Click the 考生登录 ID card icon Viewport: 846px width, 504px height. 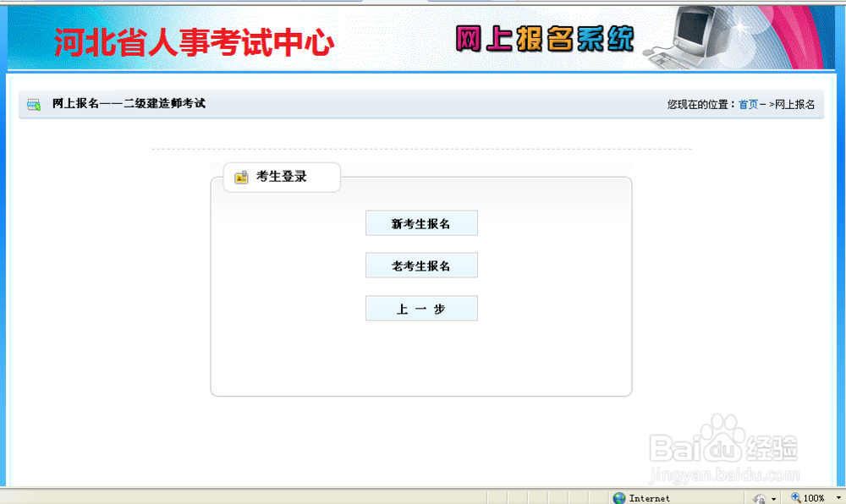241,177
